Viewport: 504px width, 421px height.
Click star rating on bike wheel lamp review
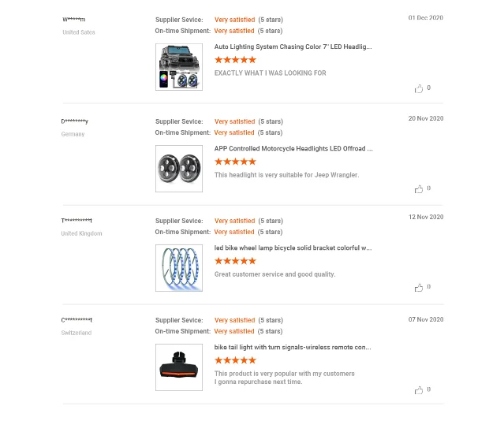coord(235,261)
